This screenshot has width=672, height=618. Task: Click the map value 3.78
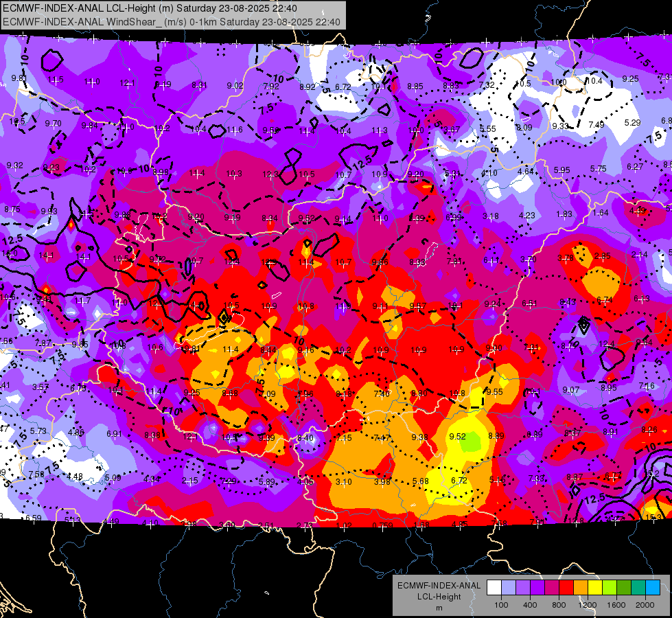(x=566, y=258)
